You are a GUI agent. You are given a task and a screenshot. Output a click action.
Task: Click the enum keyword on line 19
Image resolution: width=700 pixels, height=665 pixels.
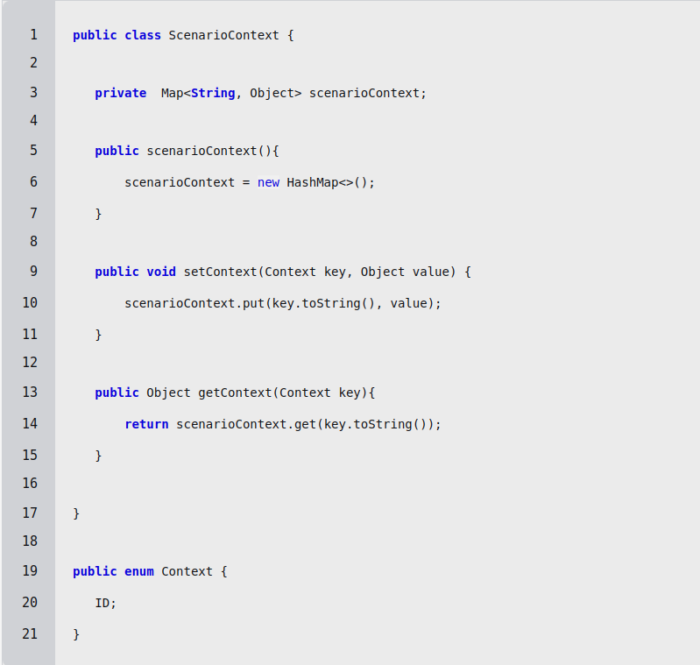139,571
